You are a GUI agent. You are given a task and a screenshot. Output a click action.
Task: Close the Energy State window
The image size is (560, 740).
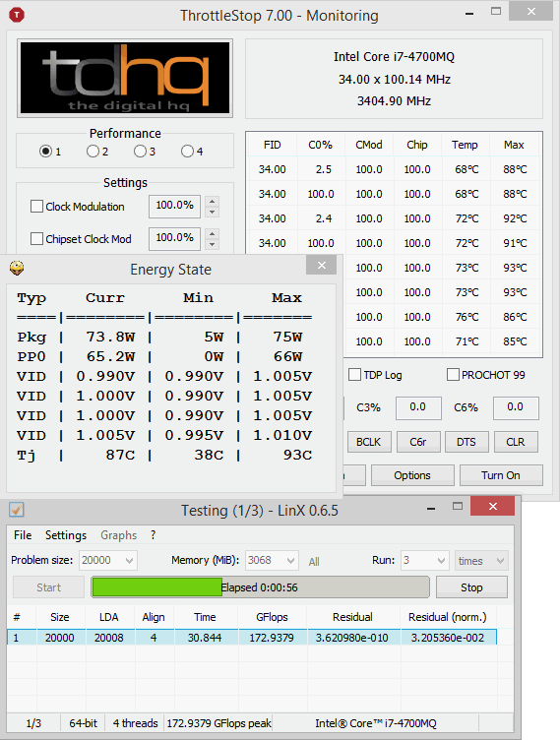coord(321,266)
